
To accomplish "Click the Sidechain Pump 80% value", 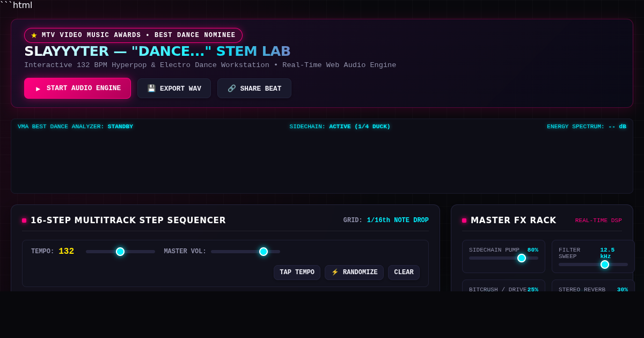I will [x=532, y=250].
